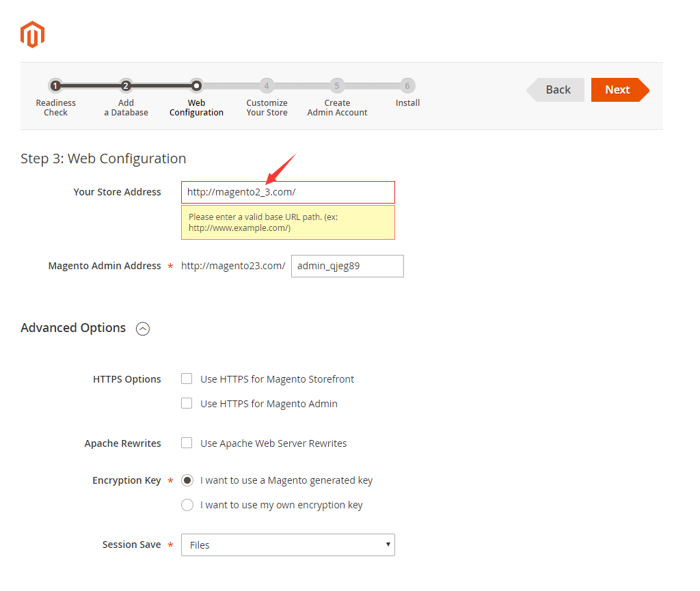Click the 'I want to use my own encryption key' label
This screenshot has width=700, height=591.
click(281, 506)
